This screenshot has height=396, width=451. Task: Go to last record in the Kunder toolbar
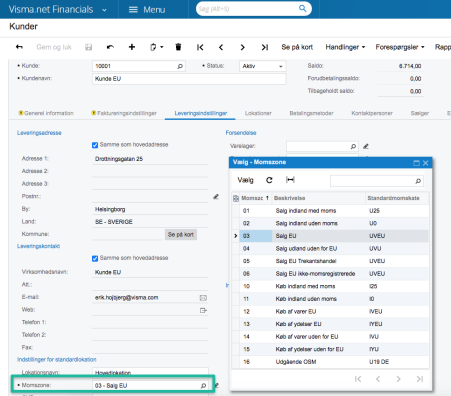click(265, 47)
